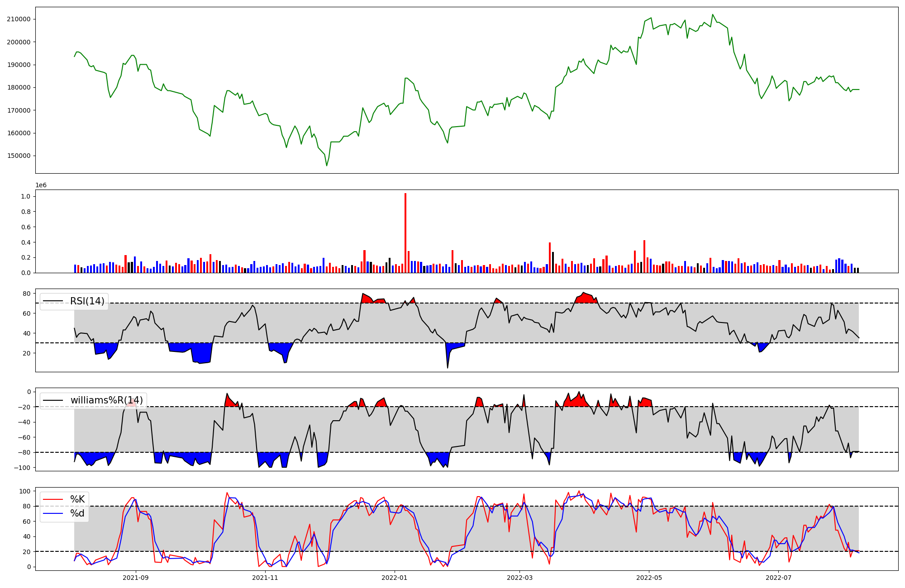Click the 1.0 volume axis tick
905x588 pixels.
(x=25, y=196)
